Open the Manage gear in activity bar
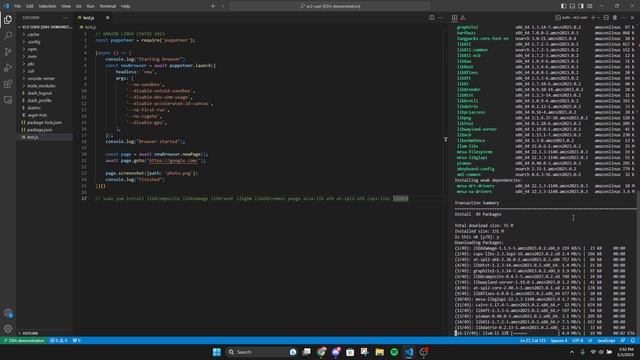640x360 pixels. [8, 329]
